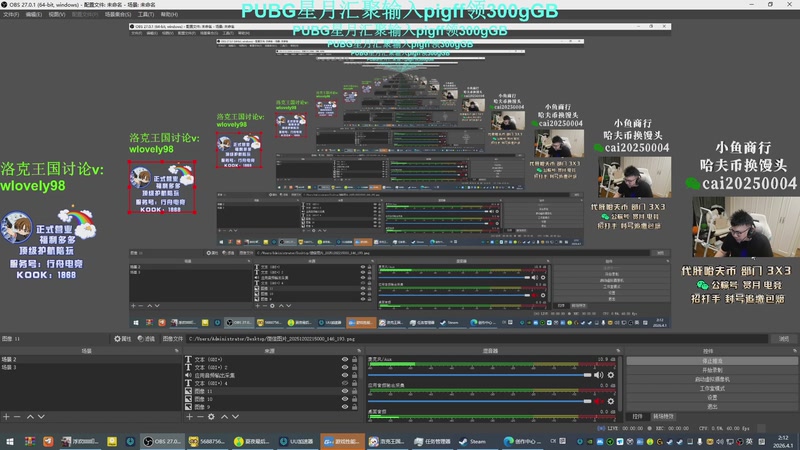Open the 场景集合(S) menu
800x450 pixels.
point(118,14)
